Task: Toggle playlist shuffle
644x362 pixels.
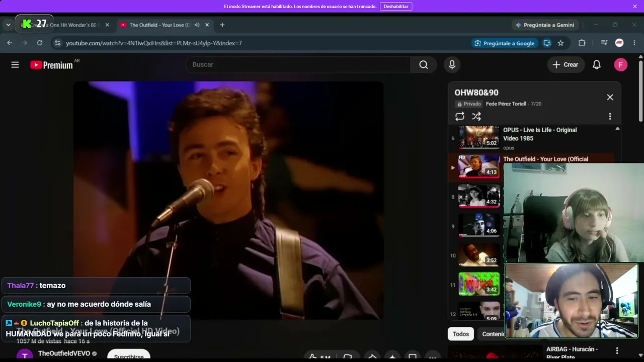Action: pos(476,117)
